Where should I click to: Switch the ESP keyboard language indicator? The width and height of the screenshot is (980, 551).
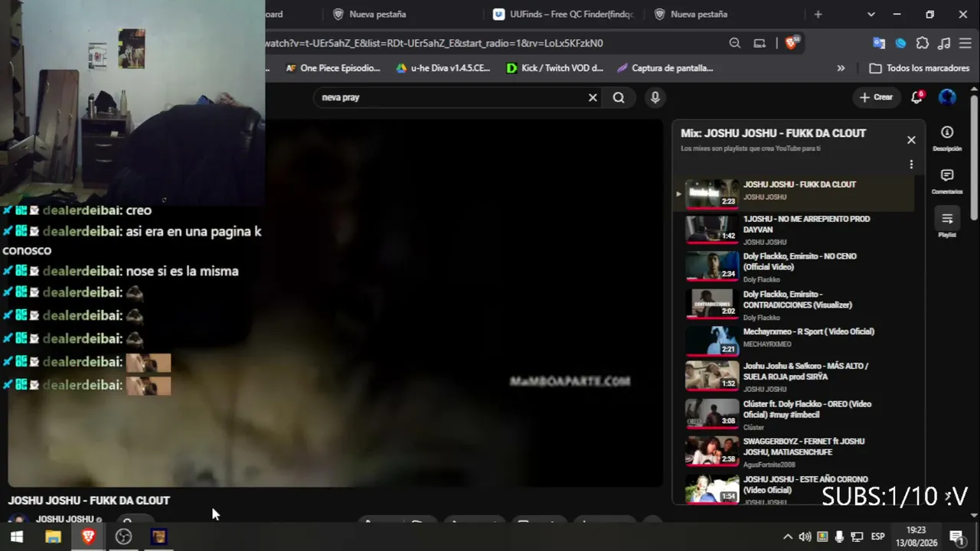[878, 536]
